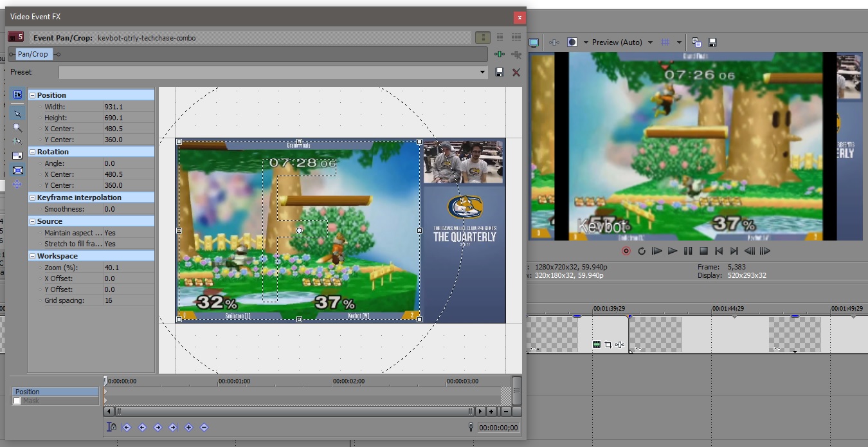The height and width of the screenshot is (447, 868).
Task: Open the Overlays dropdown arrow
Action: point(679,42)
